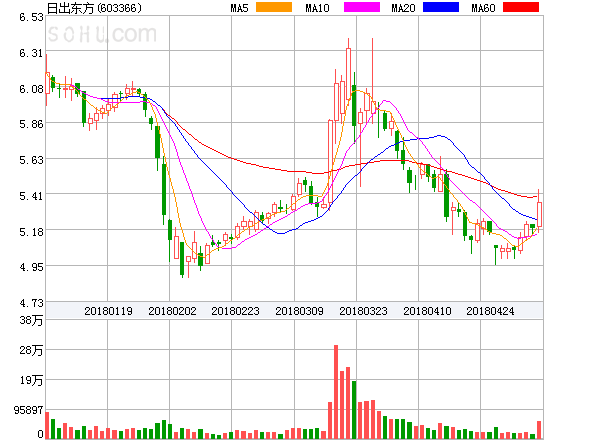Click the 20180424 date label
The width and height of the screenshot is (600, 440).
[490, 311]
